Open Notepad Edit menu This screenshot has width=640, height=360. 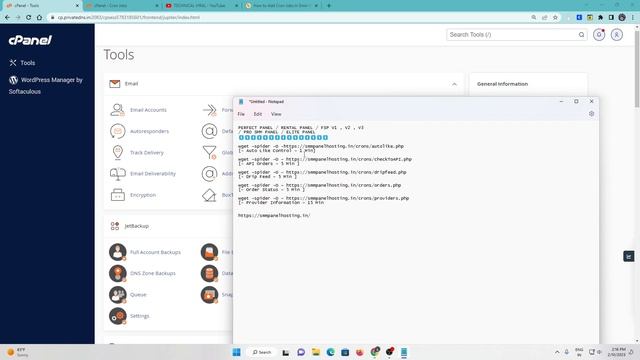coord(258,114)
